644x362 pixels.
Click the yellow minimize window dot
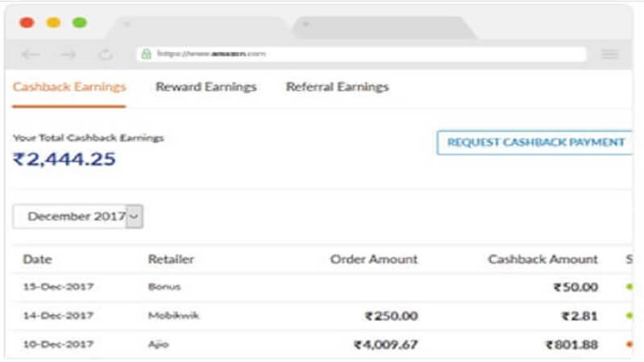[53, 23]
